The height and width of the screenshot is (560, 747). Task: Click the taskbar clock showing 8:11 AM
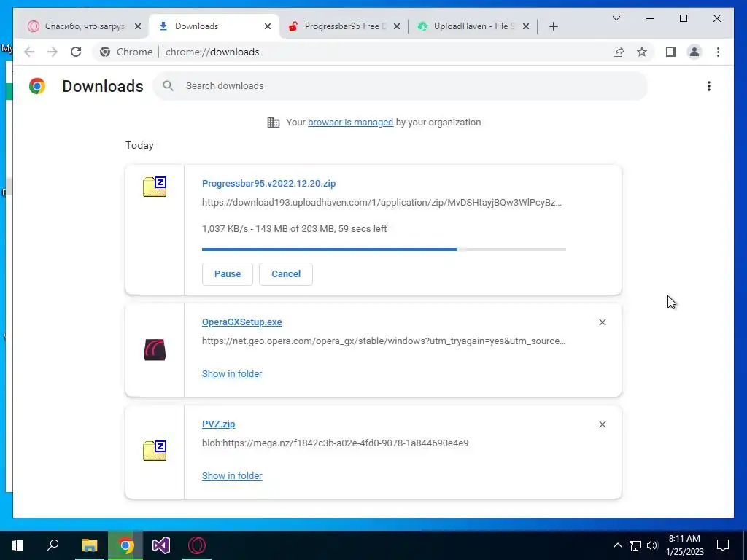click(x=684, y=545)
